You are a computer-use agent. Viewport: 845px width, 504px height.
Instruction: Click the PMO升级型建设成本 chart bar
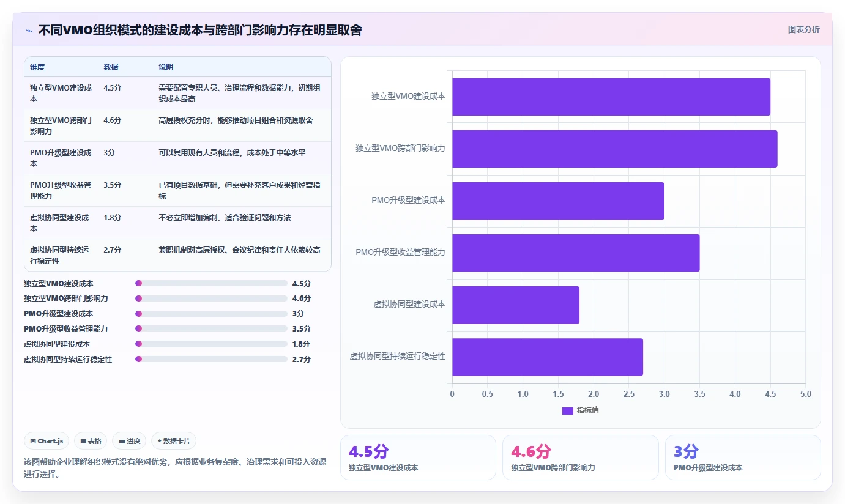point(558,201)
